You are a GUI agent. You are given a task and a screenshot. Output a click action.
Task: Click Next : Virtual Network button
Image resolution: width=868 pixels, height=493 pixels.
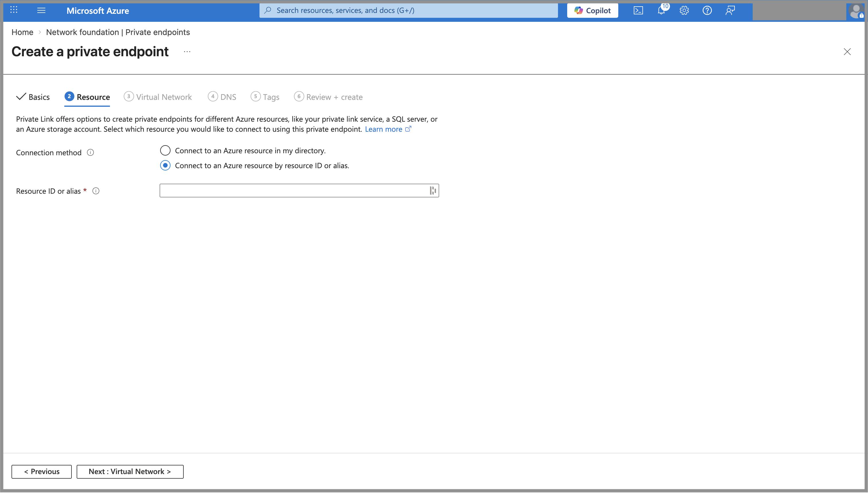[130, 471]
